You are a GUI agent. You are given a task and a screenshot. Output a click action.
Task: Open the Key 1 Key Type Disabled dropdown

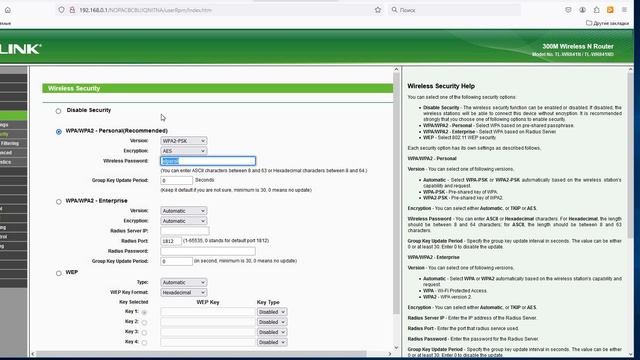[x=272, y=312]
